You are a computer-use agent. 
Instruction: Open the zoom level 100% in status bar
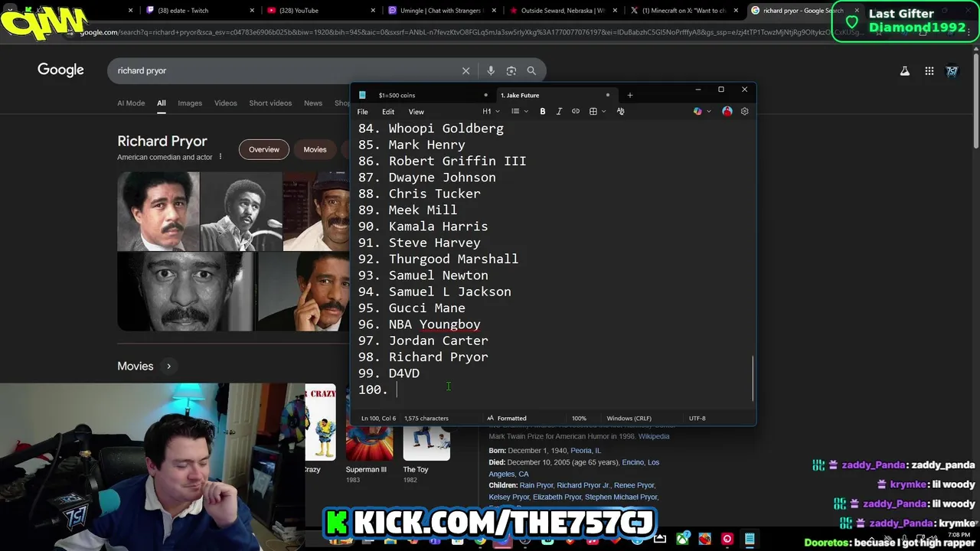pyautogui.click(x=579, y=418)
